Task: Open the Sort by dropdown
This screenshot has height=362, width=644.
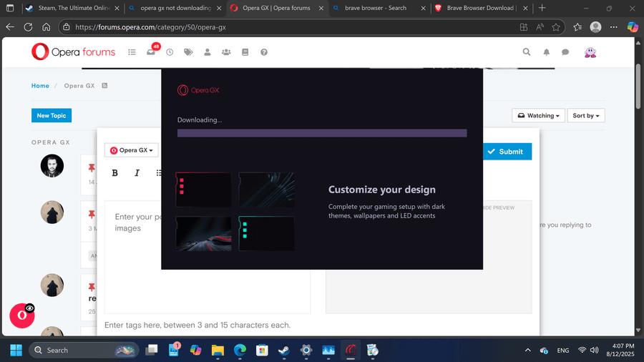Action: (586, 115)
